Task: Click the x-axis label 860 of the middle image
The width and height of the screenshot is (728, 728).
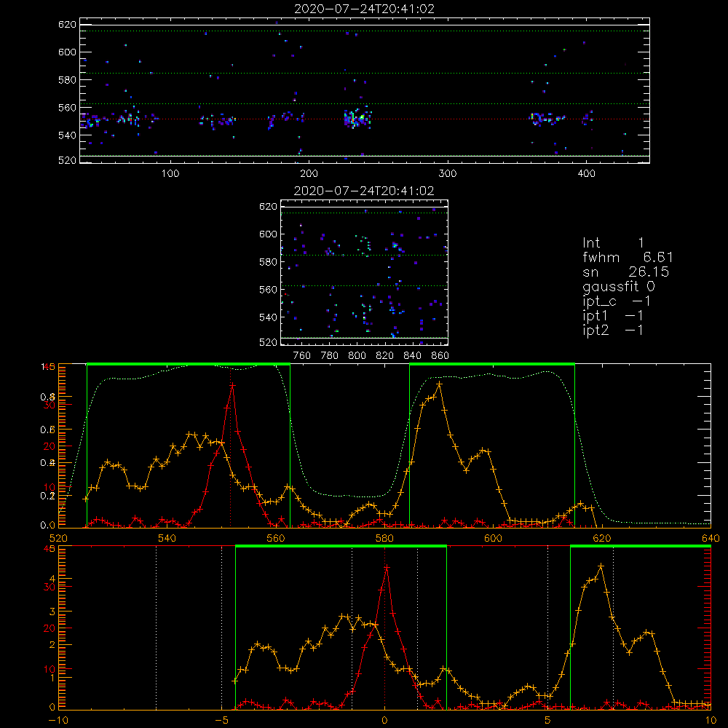Action: pyautogui.click(x=440, y=356)
